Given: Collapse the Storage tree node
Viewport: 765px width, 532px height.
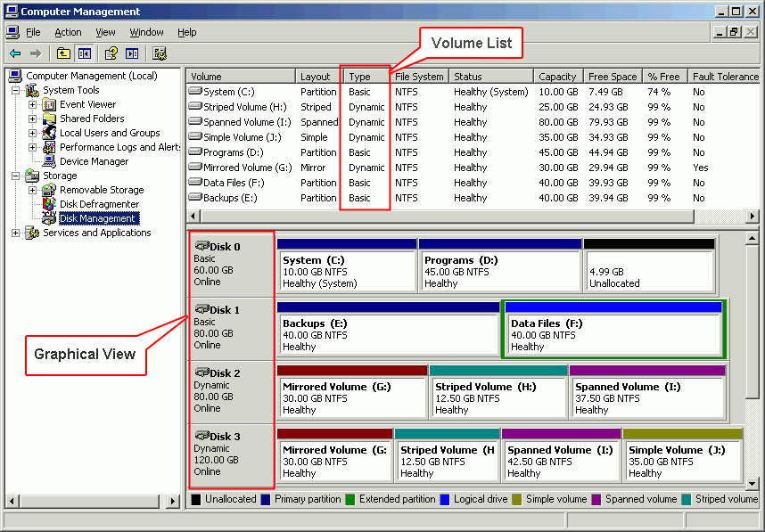Looking at the screenshot, I should point(14,176).
